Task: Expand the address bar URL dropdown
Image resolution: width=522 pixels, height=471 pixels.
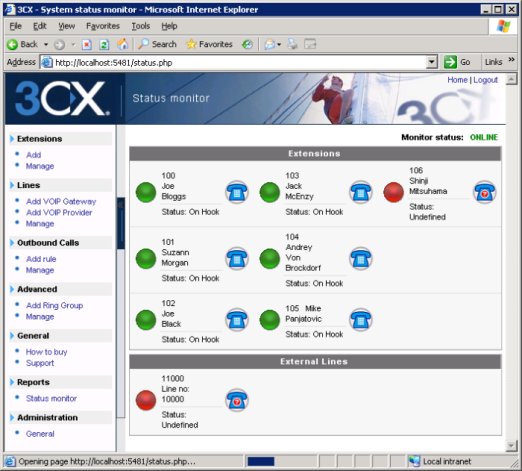Action: 432,62
